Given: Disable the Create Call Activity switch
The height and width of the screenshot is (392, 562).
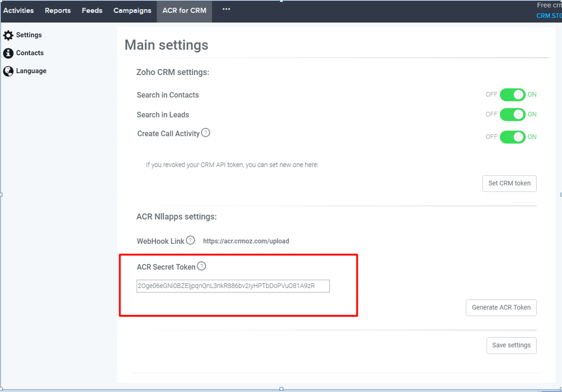Looking at the screenshot, I should (x=512, y=137).
